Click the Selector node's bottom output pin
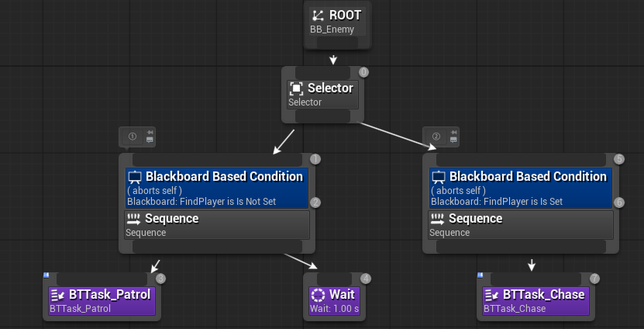644x329 pixels. [x=321, y=116]
